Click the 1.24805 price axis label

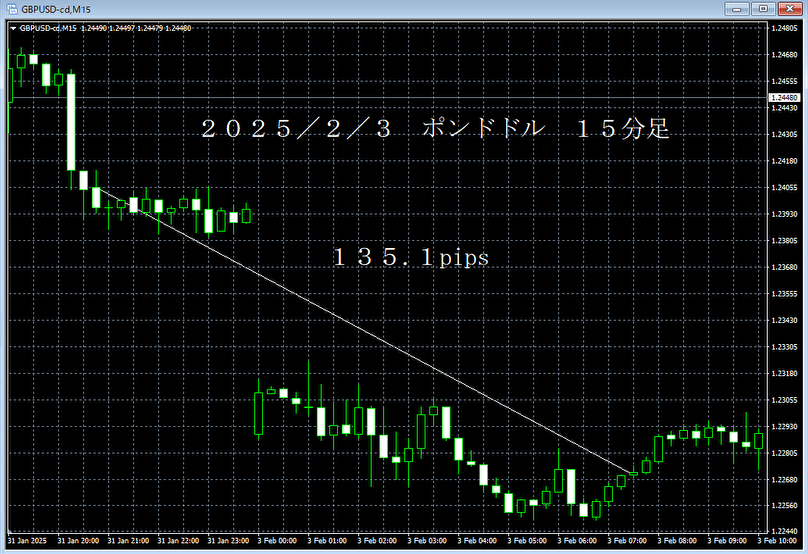pyautogui.click(x=784, y=28)
